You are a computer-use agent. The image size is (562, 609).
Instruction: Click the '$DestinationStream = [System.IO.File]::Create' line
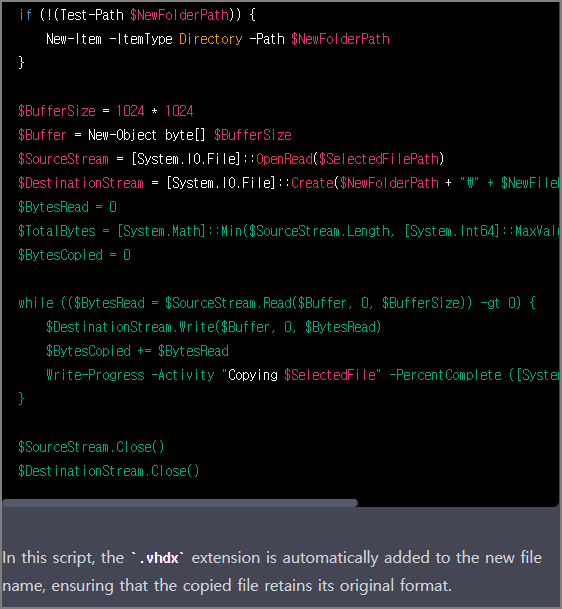coord(289,183)
